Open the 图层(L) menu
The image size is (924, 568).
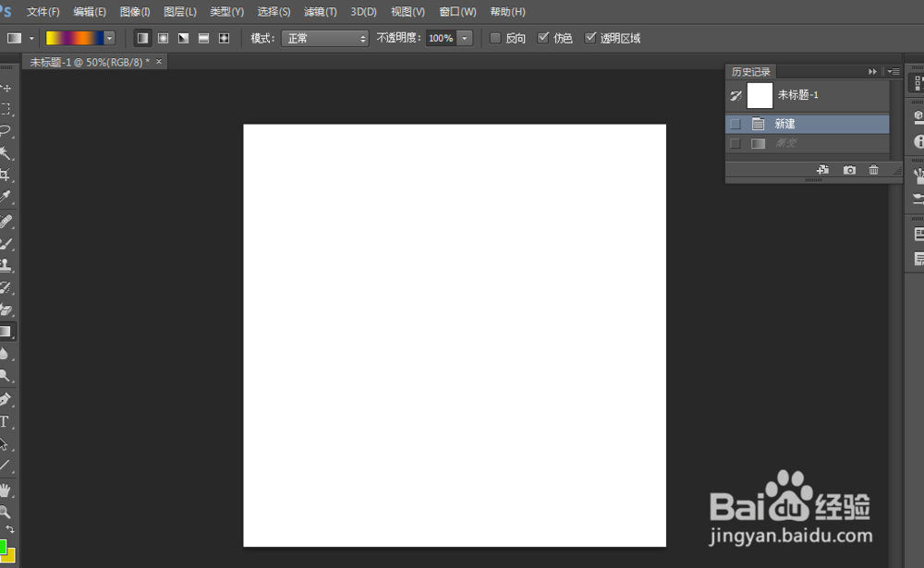[180, 12]
